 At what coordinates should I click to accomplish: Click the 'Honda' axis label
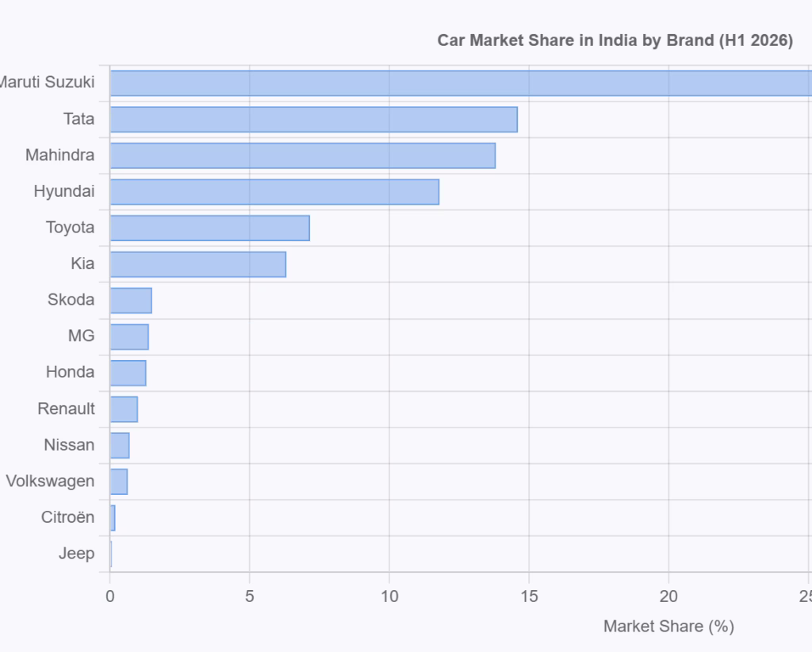pos(71,372)
